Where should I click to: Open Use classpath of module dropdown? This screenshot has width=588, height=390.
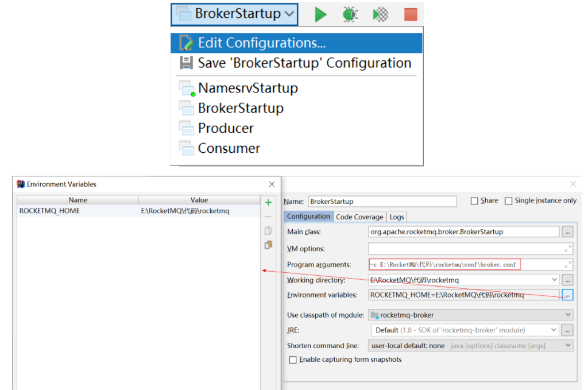pos(471,315)
